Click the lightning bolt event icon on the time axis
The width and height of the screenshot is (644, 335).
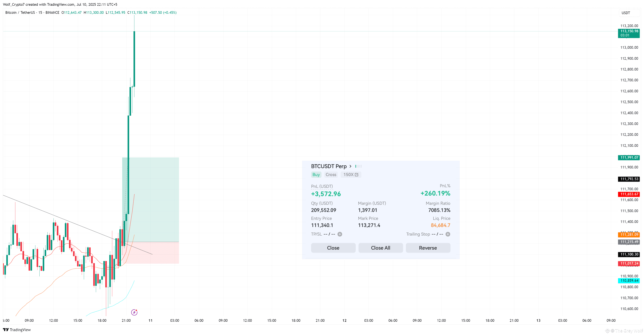[x=134, y=312]
